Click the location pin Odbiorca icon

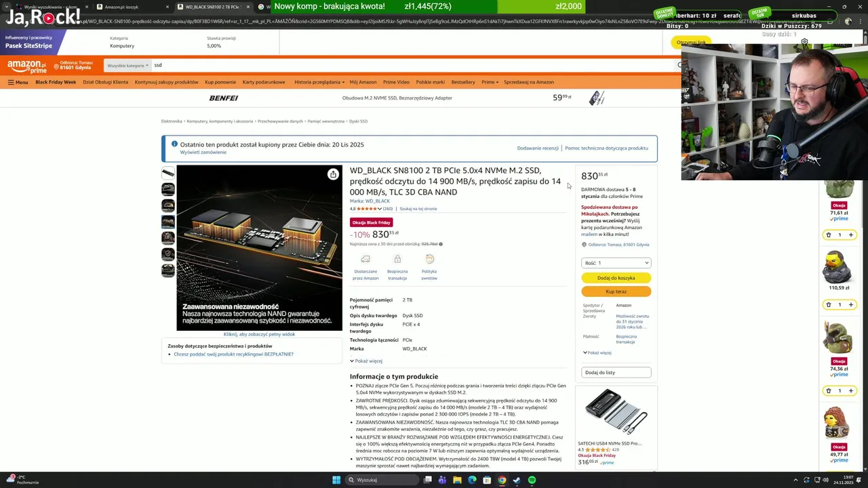tap(584, 245)
